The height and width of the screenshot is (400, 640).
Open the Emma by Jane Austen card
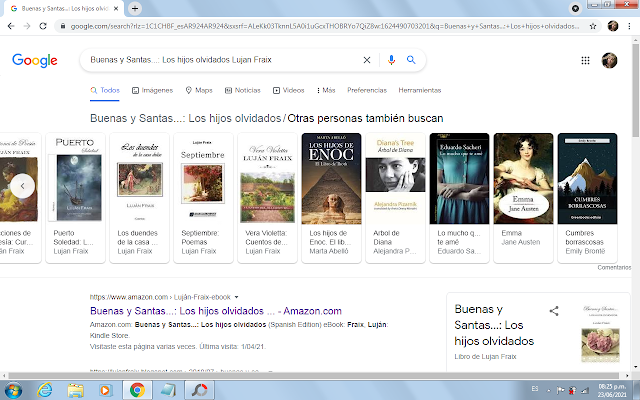click(x=523, y=198)
